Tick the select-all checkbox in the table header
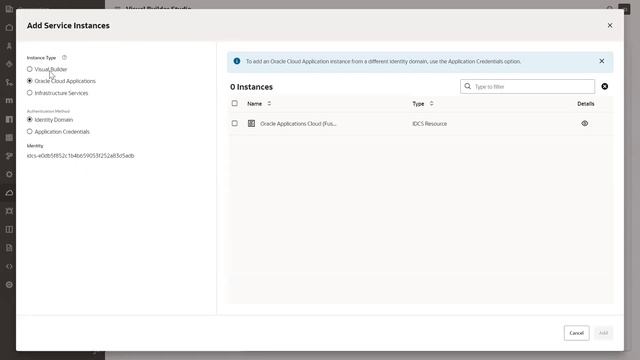 click(x=235, y=103)
